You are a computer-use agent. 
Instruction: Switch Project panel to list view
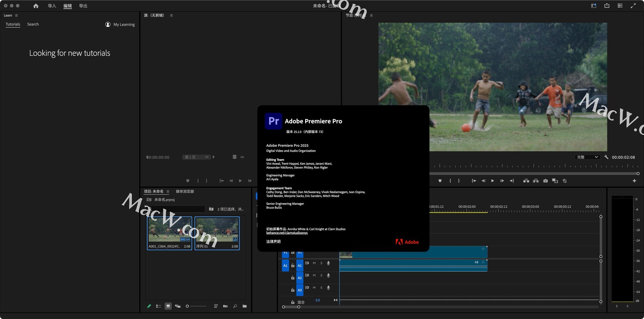[x=159, y=306]
